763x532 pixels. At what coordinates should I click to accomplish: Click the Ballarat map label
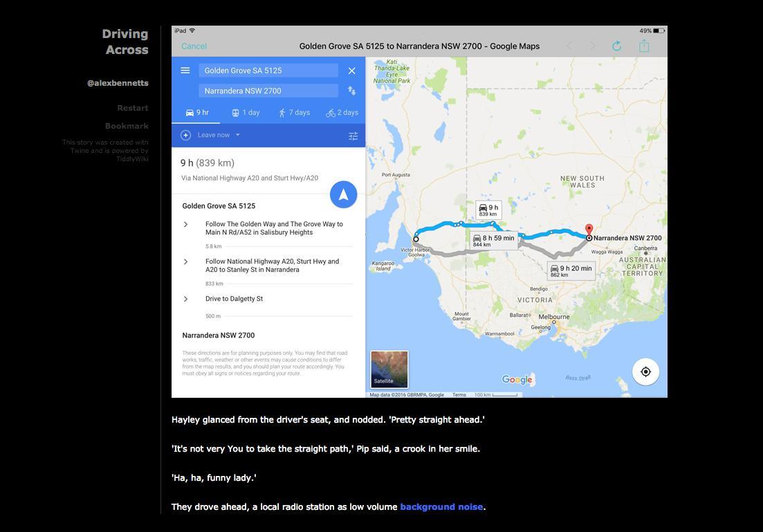click(519, 315)
